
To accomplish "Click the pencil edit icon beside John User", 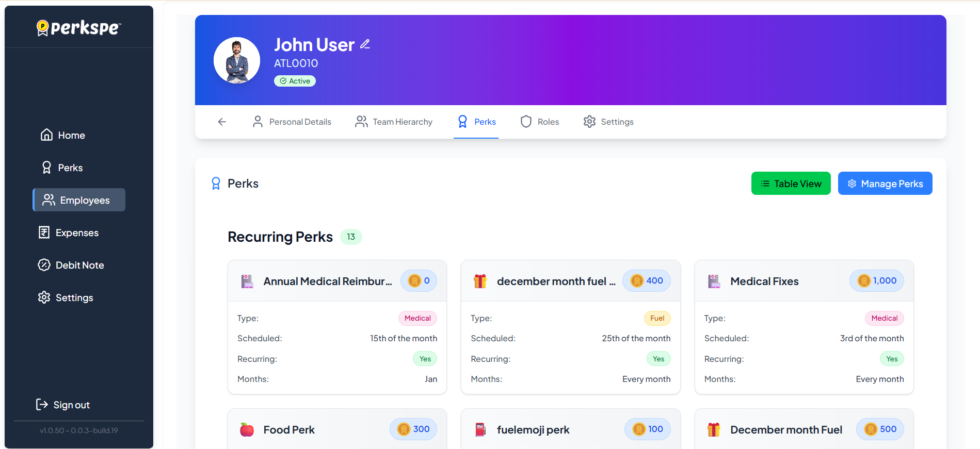I will point(365,44).
